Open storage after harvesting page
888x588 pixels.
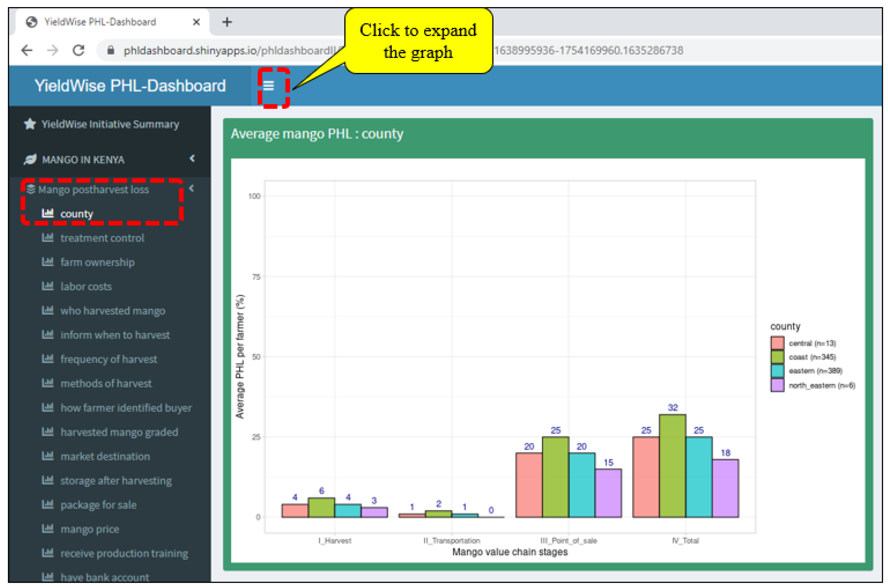coord(116,480)
